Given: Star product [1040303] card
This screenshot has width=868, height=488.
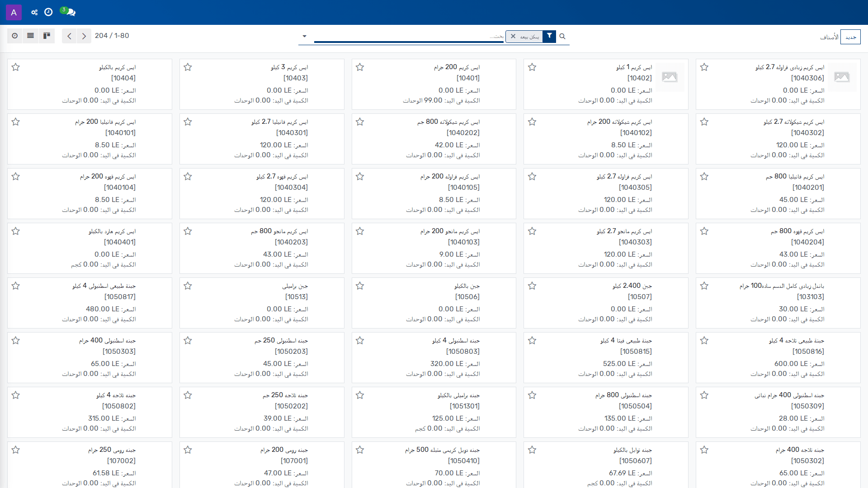Looking at the screenshot, I should (532, 231).
